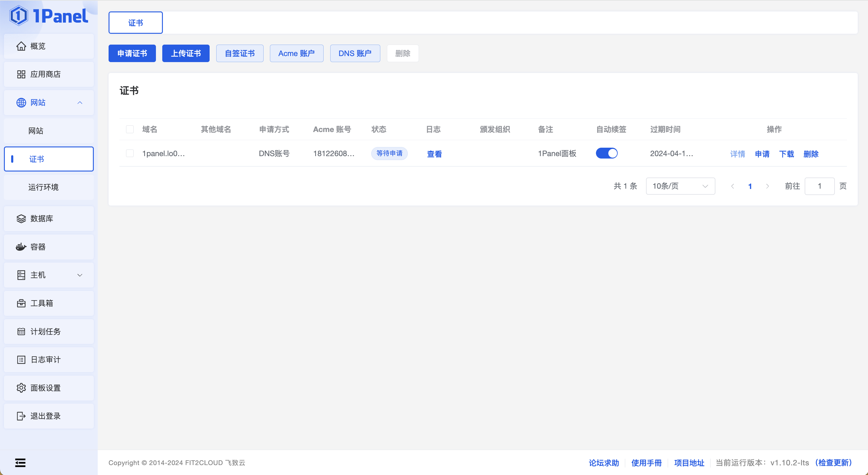Click the DNS账号 cell
Screen dimensions: 868x475
coord(274,153)
